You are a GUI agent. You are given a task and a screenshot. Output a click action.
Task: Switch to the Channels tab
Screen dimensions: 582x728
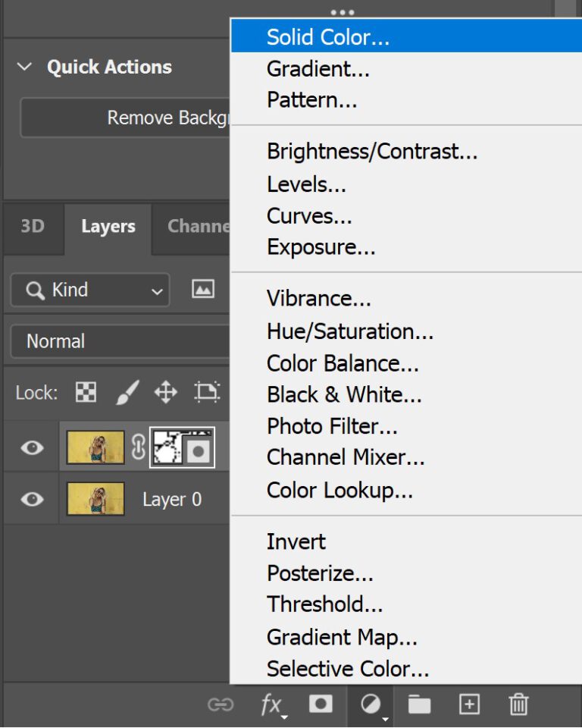[x=197, y=226]
